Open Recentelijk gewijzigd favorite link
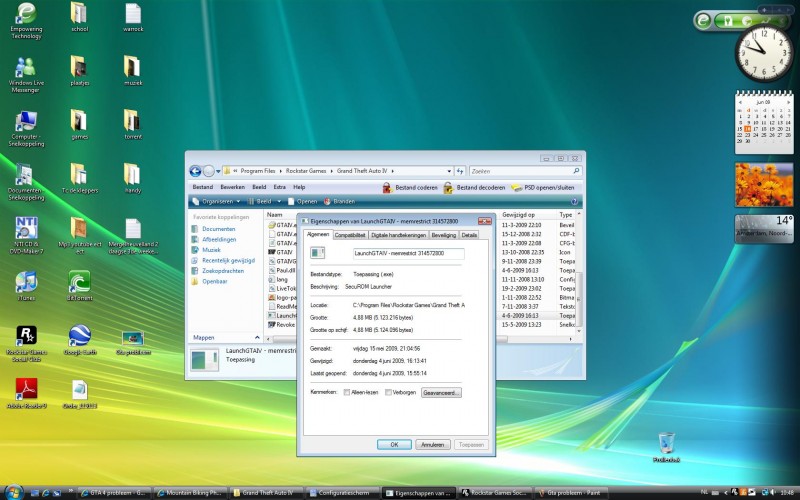The image size is (800, 500). point(228,260)
